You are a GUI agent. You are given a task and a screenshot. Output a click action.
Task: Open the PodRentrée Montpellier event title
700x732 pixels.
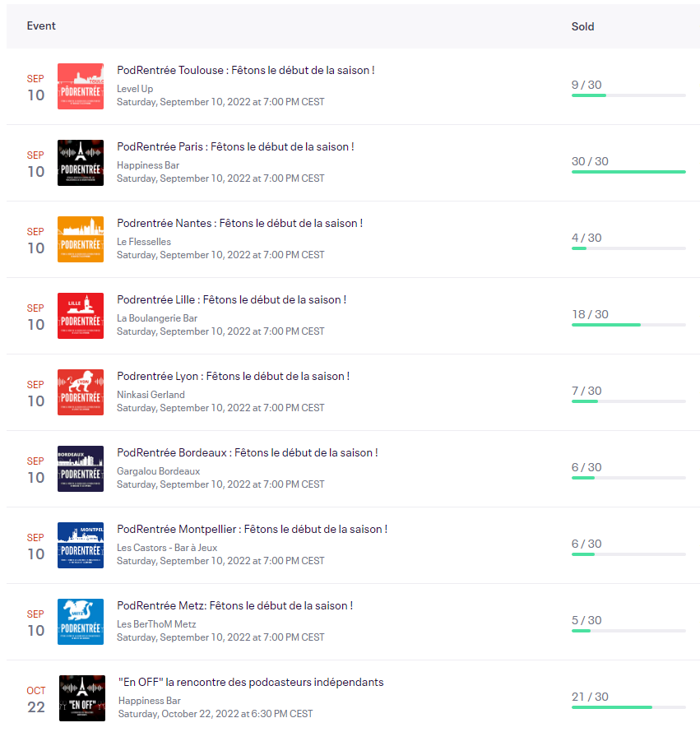[x=253, y=529]
